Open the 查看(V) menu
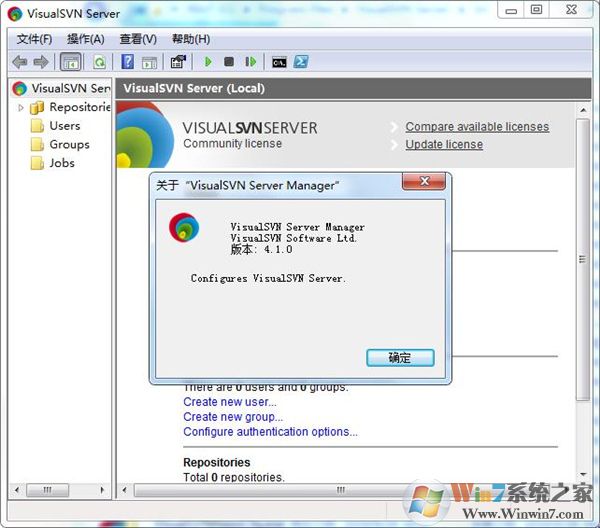The image size is (600, 528). [x=138, y=39]
